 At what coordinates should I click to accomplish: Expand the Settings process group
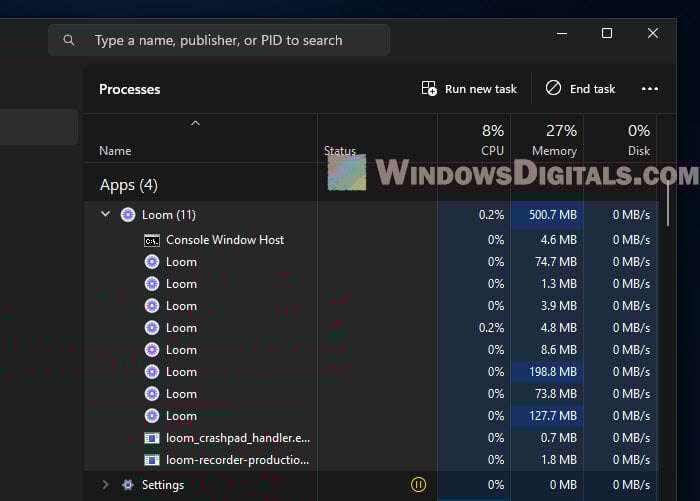(x=105, y=484)
